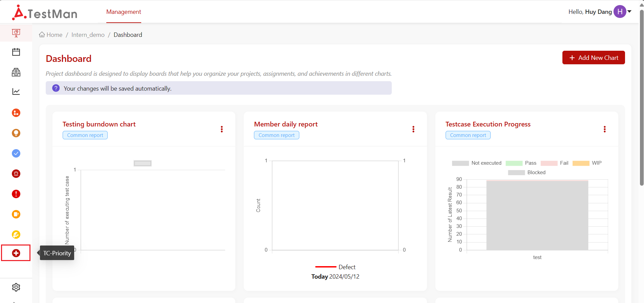The width and height of the screenshot is (644, 303).
Task: Click the purple H user avatar
Action: (x=620, y=11)
